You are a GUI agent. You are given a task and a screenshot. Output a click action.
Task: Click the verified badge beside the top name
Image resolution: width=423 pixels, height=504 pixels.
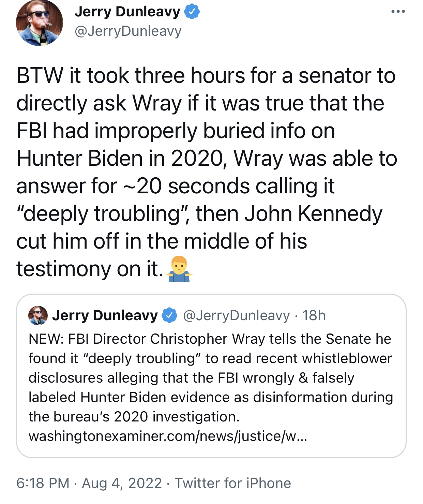(192, 12)
